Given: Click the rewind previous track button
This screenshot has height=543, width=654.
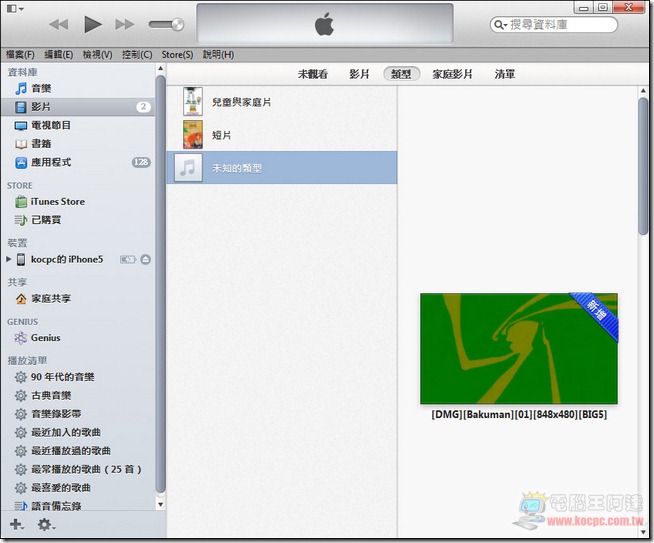Looking at the screenshot, I should click(x=58, y=24).
